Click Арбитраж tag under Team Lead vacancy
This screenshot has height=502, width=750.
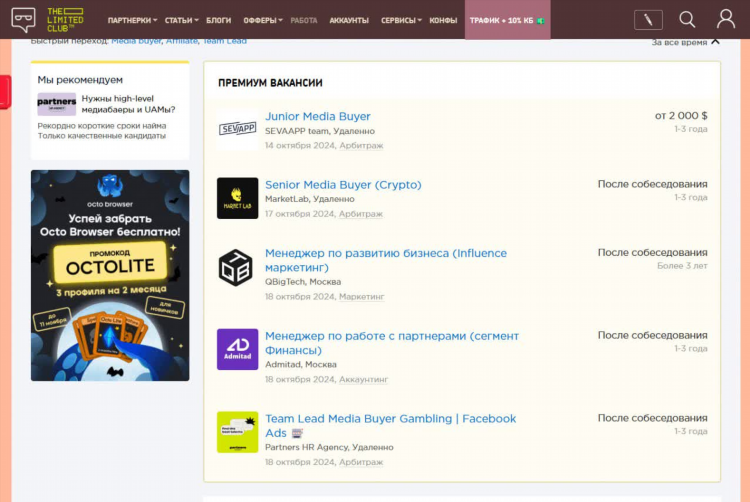[x=361, y=462]
